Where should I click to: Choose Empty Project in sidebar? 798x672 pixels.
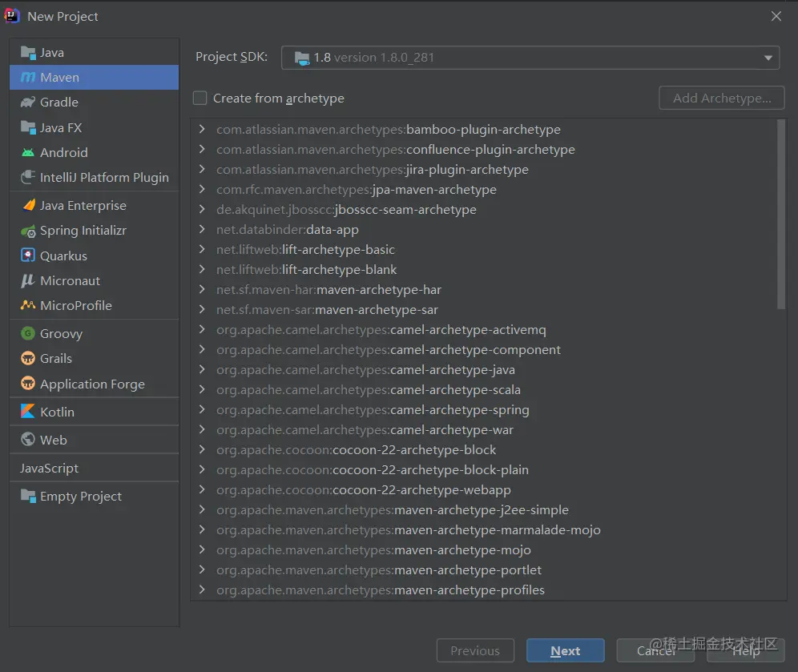(80, 497)
